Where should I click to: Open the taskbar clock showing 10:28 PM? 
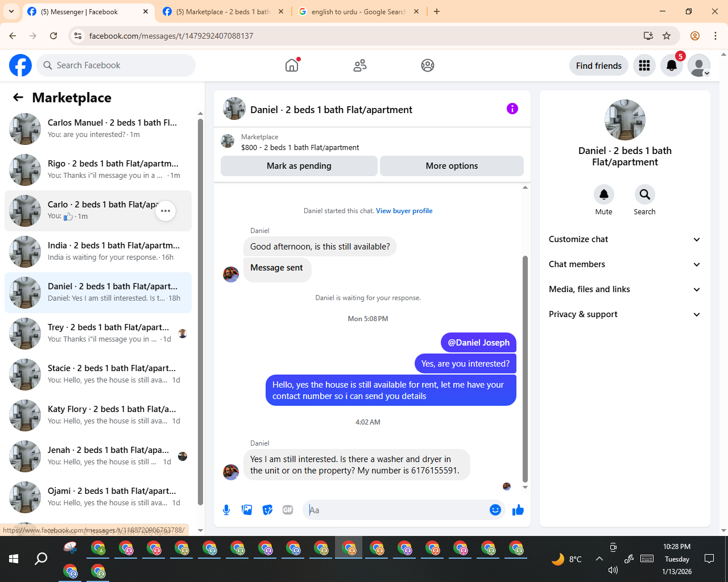coord(677,559)
